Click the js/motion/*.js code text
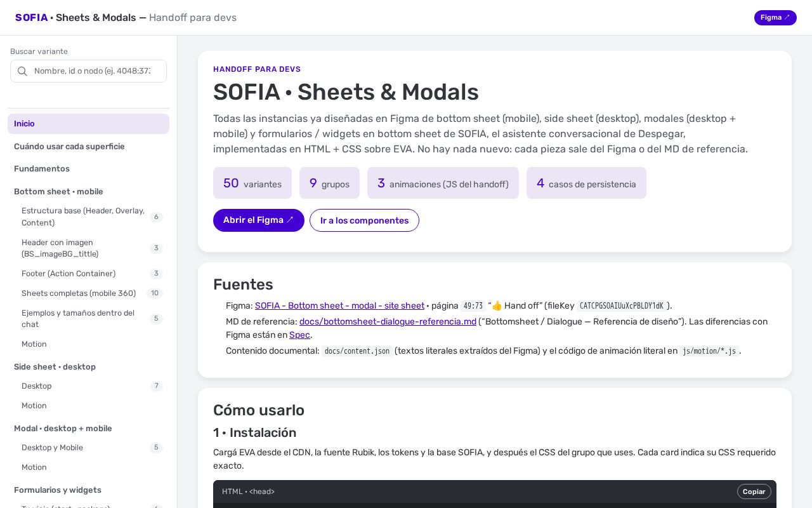 (709, 351)
